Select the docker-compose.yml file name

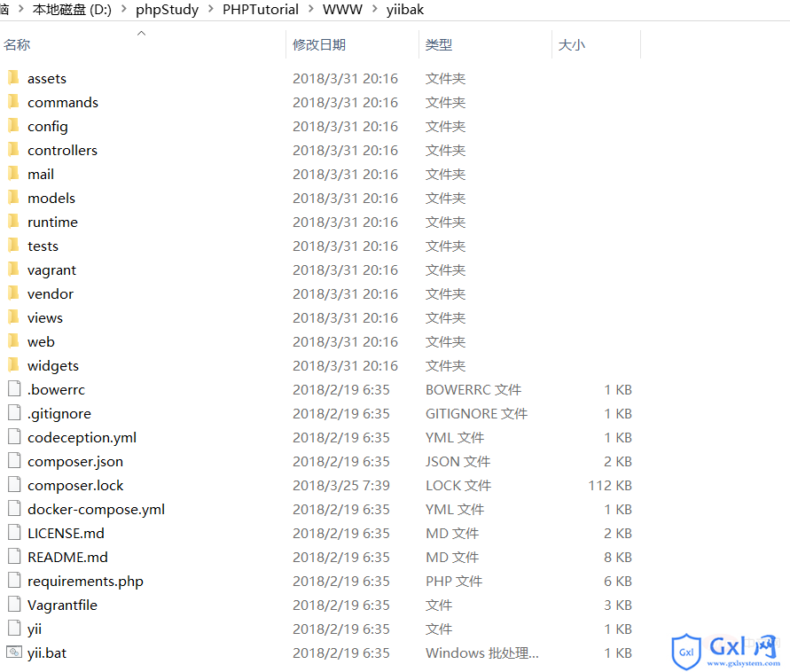pos(96,510)
